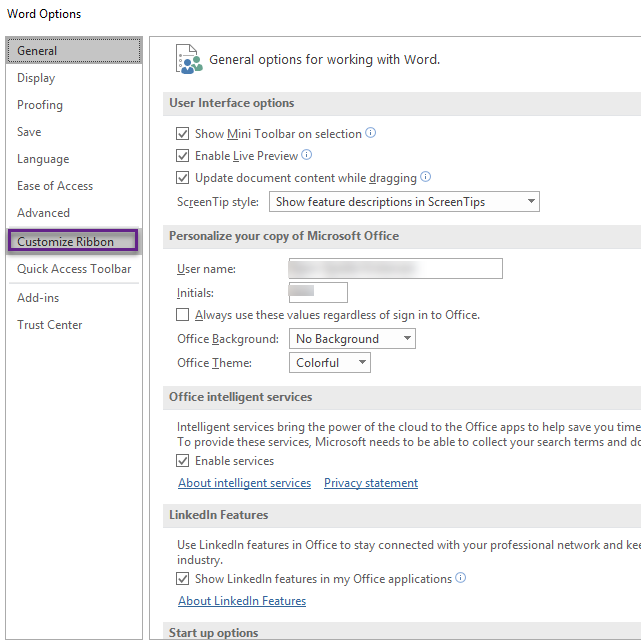Image resolution: width=641 pixels, height=643 pixels.
Task: Click the User name input field
Action: coord(396,269)
